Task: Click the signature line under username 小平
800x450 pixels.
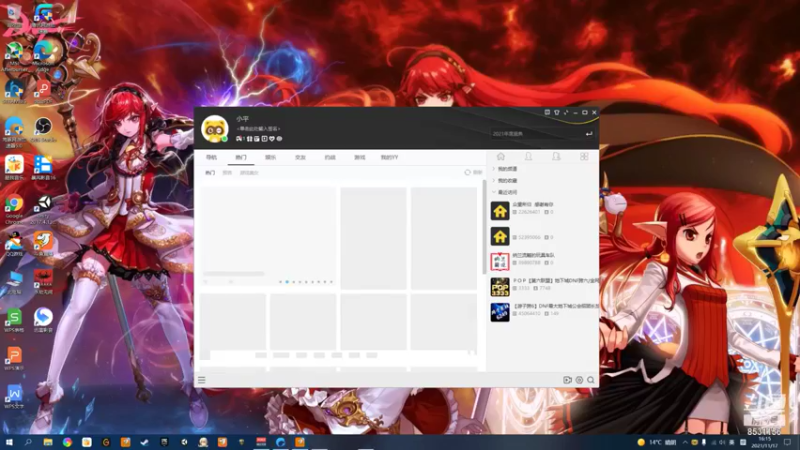Action: tap(259, 129)
